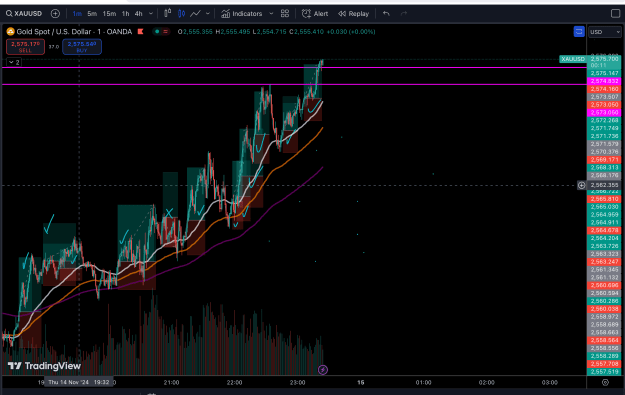Click the fullscreen square icon

point(615,14)
